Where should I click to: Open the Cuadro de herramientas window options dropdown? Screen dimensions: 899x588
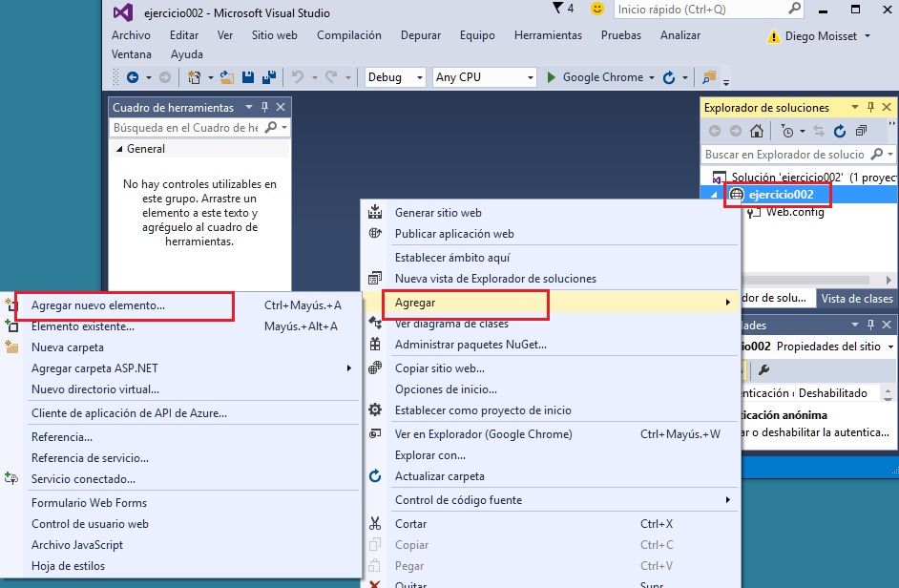249,107
